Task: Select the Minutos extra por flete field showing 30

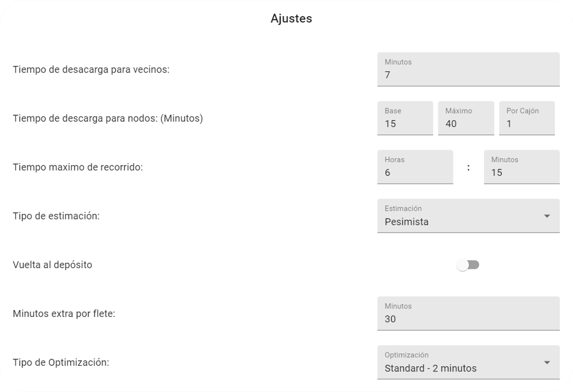Action: click(x=468, y=314)
